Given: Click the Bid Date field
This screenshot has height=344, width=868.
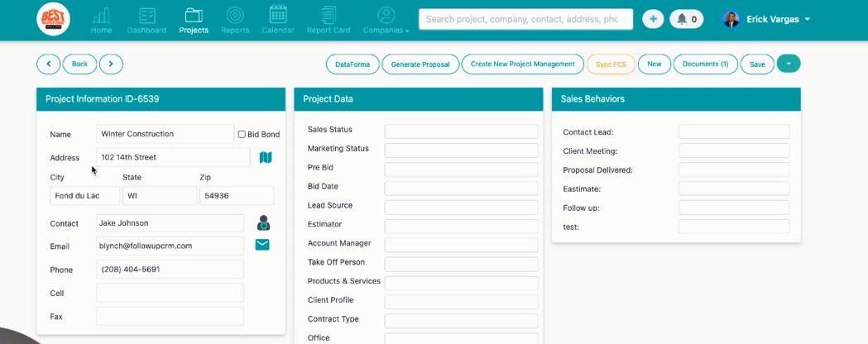Looking at the screenshot, I should (x=462, y=188).
